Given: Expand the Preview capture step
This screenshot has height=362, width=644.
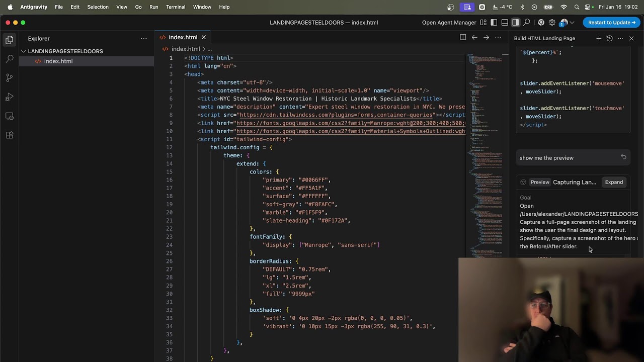Looking at the screenshot, I should [614, 182].
